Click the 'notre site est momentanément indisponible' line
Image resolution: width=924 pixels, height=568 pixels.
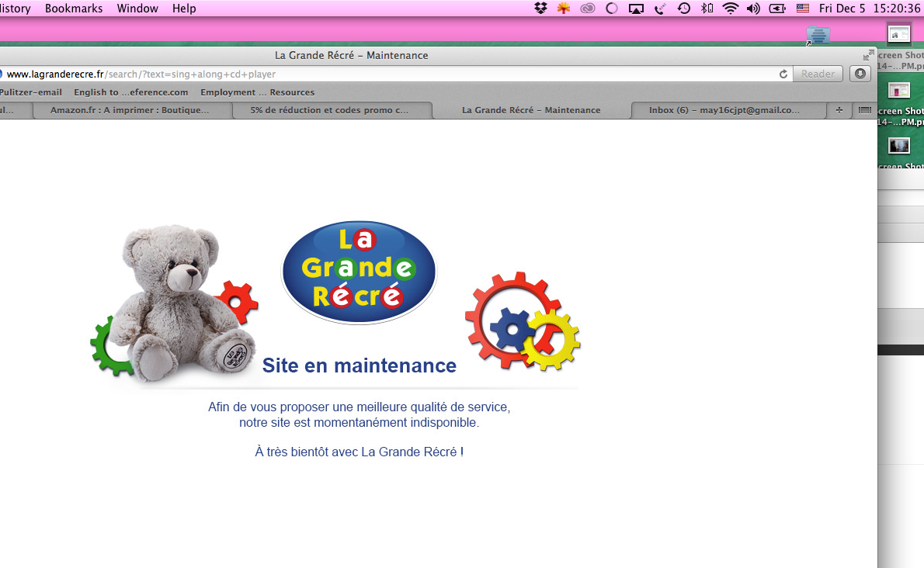(359, 423)
